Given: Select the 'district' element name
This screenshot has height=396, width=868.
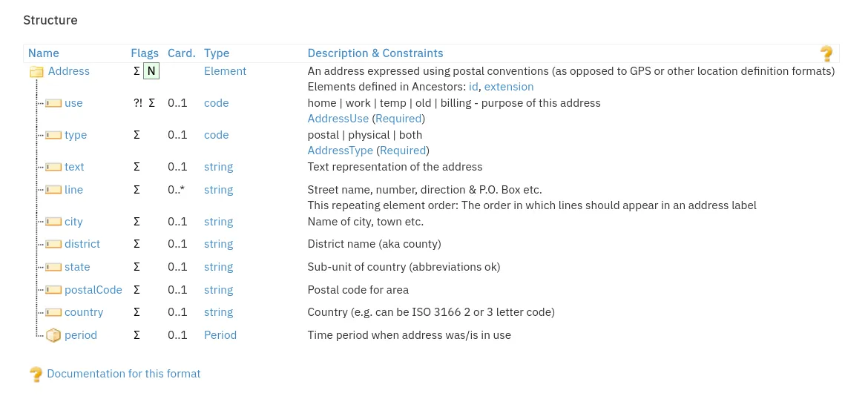Looking at the screenshot, I should (82, 244).
